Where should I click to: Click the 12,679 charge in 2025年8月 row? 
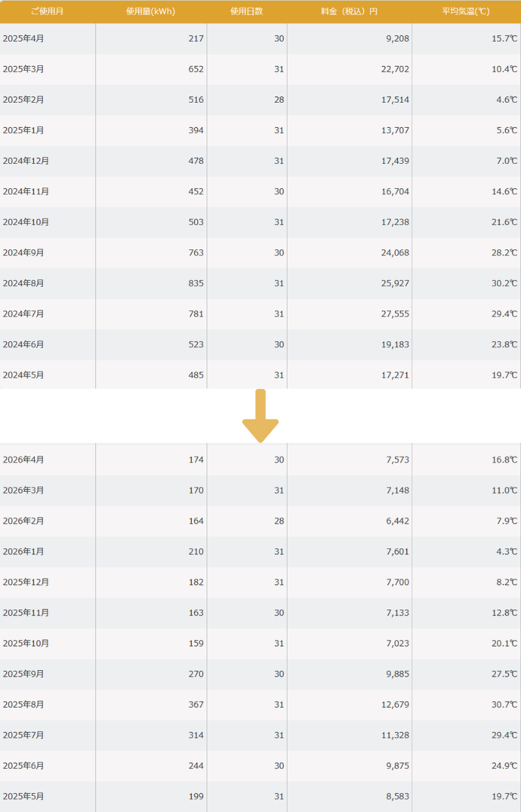(x=395, y=704)
